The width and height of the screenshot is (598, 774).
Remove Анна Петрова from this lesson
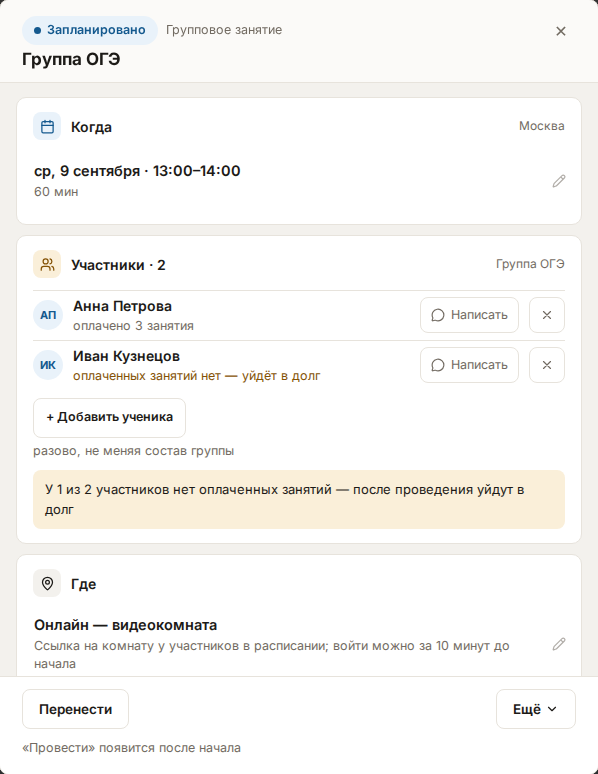pos(547,315)
